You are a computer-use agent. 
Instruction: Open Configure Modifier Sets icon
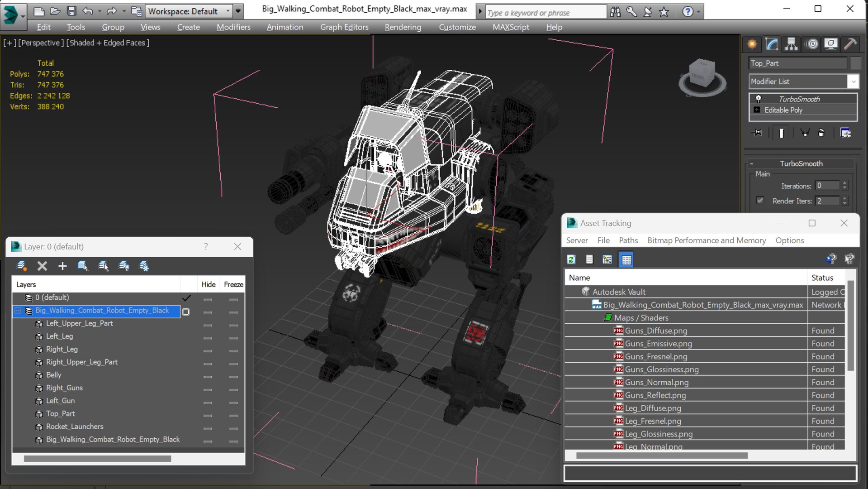(845, 133)
